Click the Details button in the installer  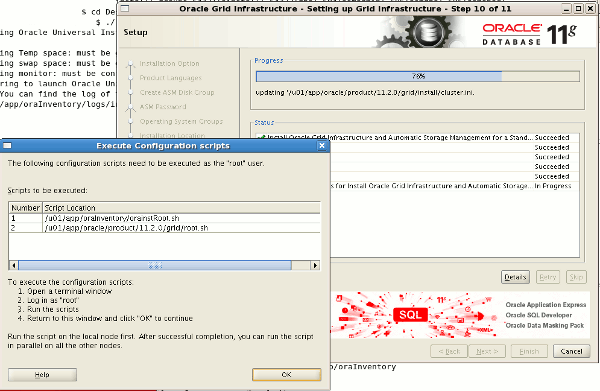515,277
